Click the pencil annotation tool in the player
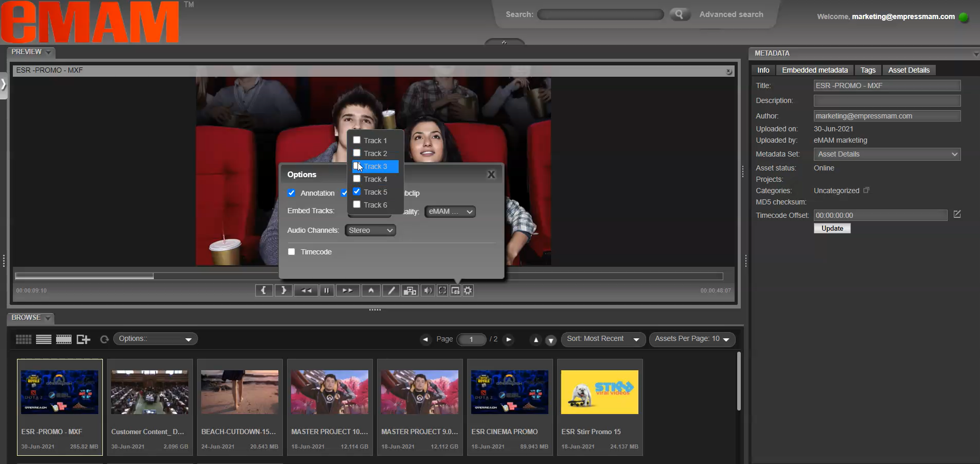The width and height of the screenshot is (980, 464). pos(390,290)
